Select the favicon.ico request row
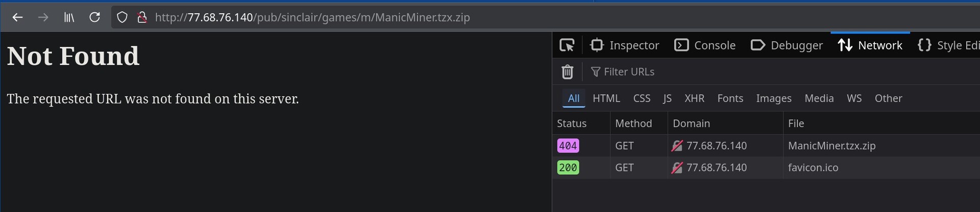 (813, 168)
